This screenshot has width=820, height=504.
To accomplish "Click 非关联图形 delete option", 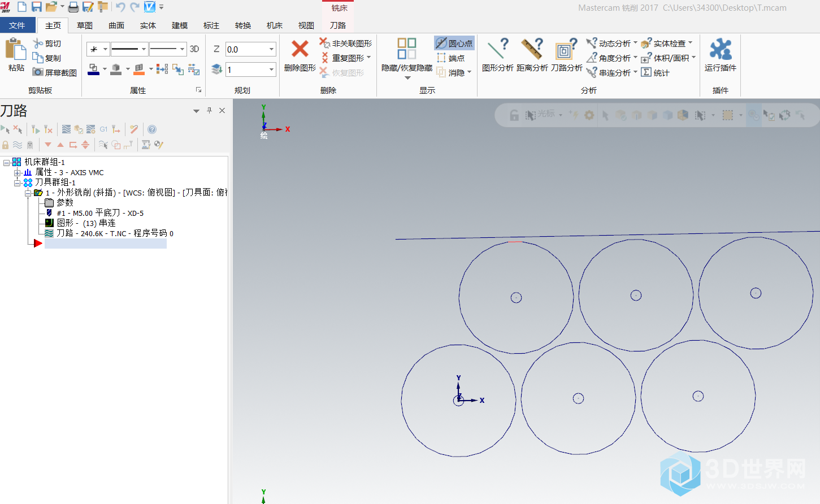I will [346, 43].
